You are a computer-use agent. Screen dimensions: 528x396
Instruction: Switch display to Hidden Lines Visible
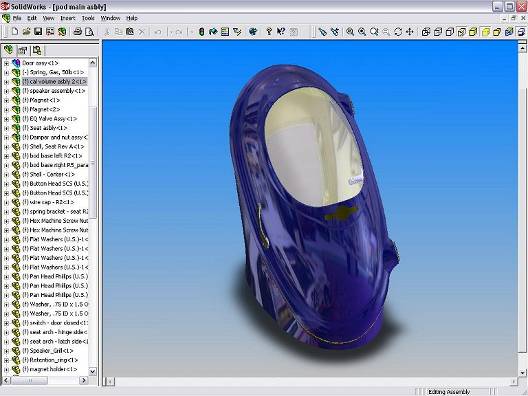(x=438, y=32)
